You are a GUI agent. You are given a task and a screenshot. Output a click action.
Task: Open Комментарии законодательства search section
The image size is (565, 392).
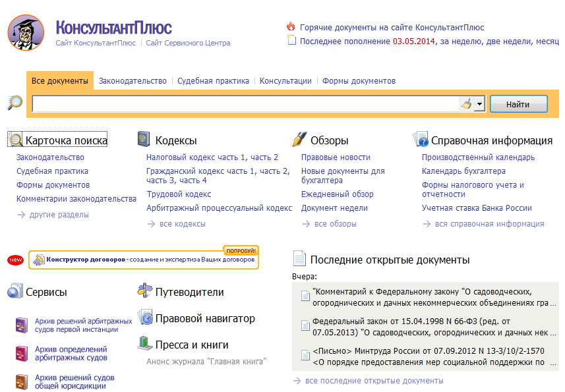coord(76,199)
